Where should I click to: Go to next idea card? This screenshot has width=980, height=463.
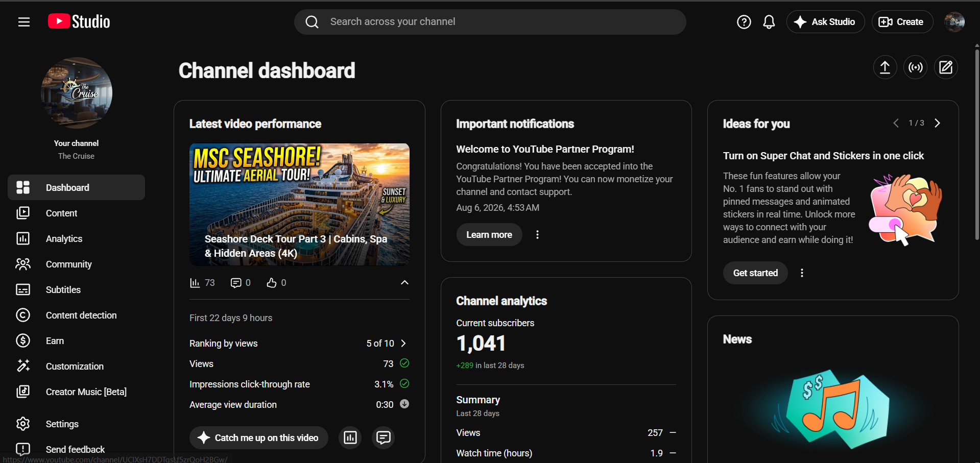click(x=937, y=123)
